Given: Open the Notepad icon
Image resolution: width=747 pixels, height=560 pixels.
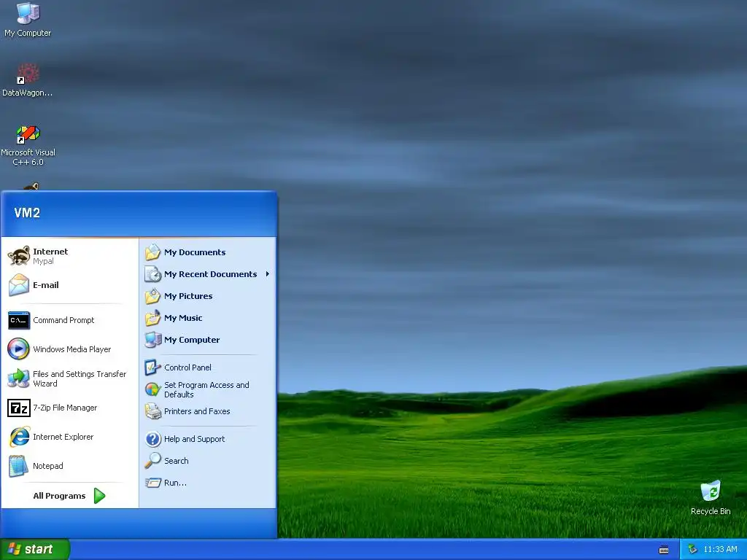Looking at the screenshot, I should coord(18,466).
